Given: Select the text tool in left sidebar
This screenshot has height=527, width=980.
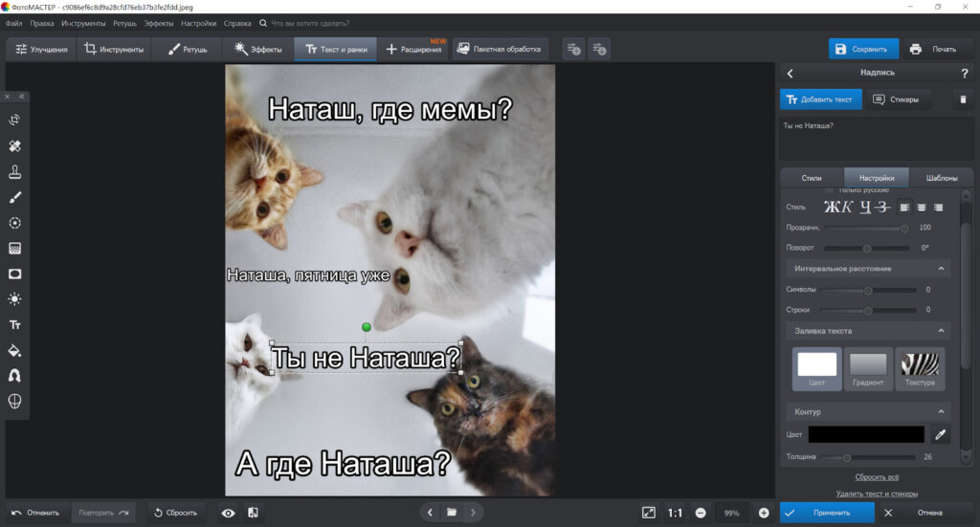Looking at the screenshot, I should point(15,324).
